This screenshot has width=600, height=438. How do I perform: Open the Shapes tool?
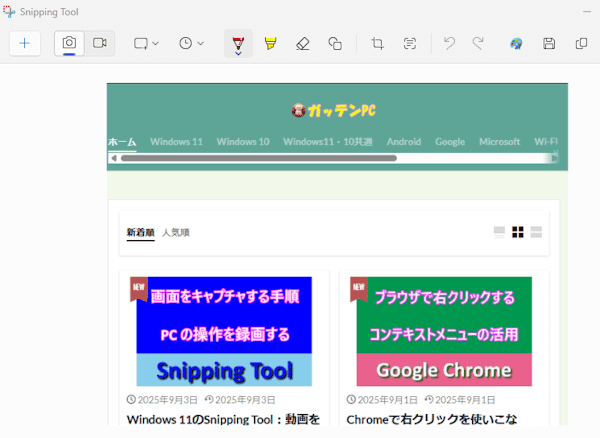point(335,44)
